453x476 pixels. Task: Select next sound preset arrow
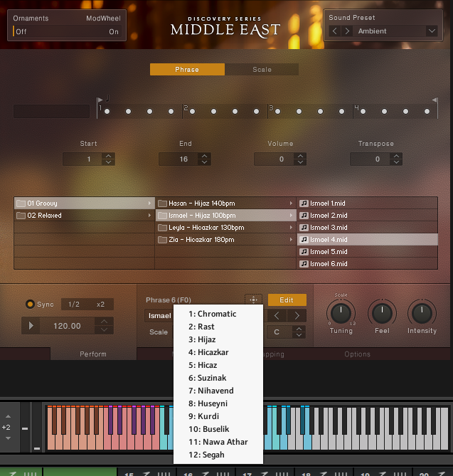[x=347, y=31]
